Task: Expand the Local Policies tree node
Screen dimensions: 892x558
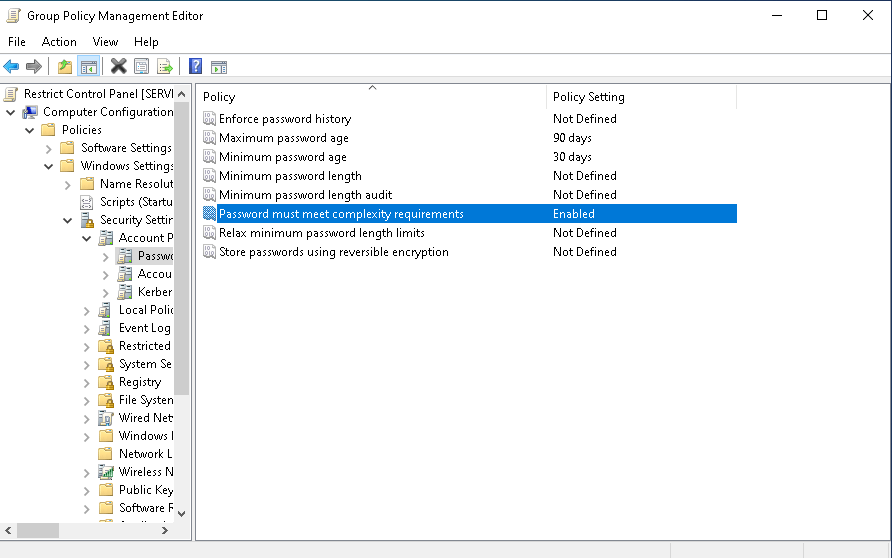Action: (87, 310)
